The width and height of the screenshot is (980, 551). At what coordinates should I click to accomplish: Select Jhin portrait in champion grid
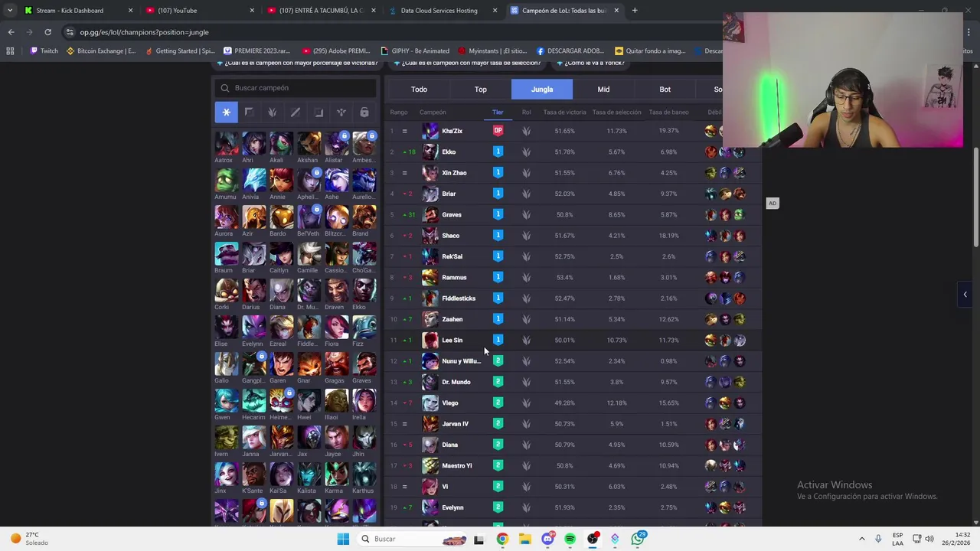(x=364, y=438)
